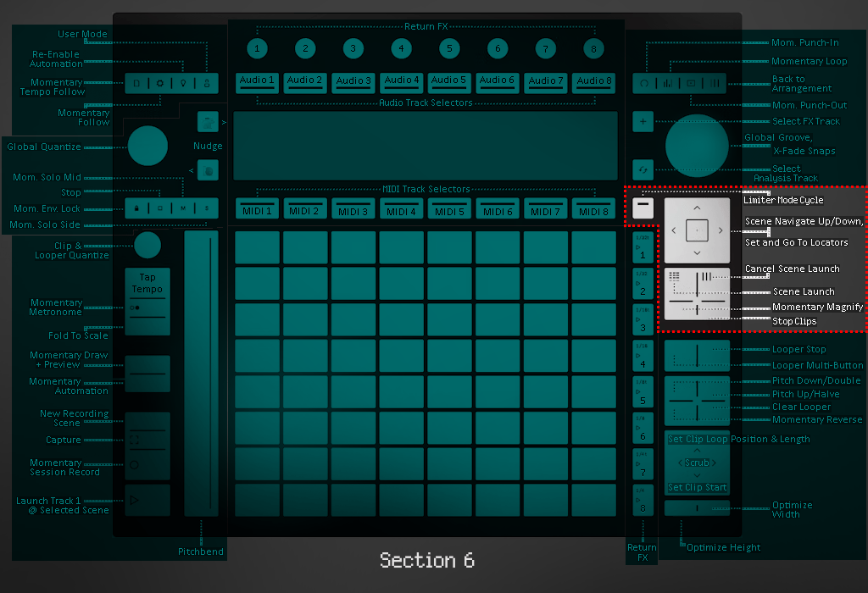Click the Stop square icon button
The width and height of the screenshot is (868, 593).
tap(160, 208)
